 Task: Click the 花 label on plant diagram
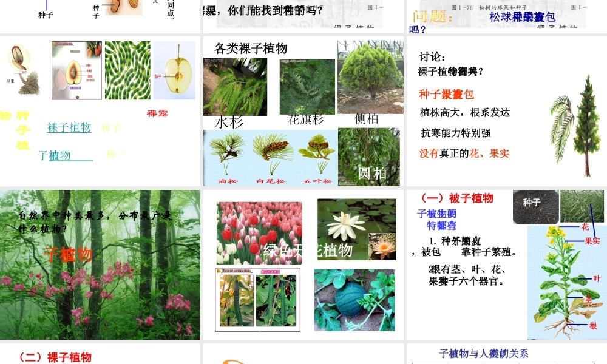pos(585,227)
